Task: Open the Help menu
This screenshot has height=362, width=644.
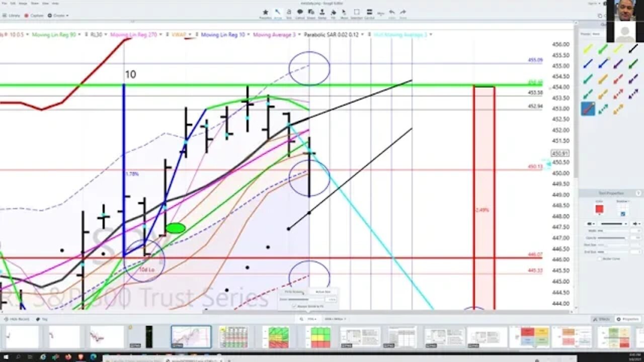Action: [55, 3]
